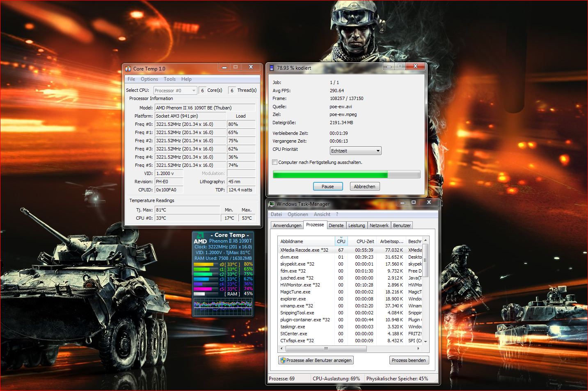Maximize the Windows Task-Manager window
This screenshot has width=588, height=391.
pos(413,202)
